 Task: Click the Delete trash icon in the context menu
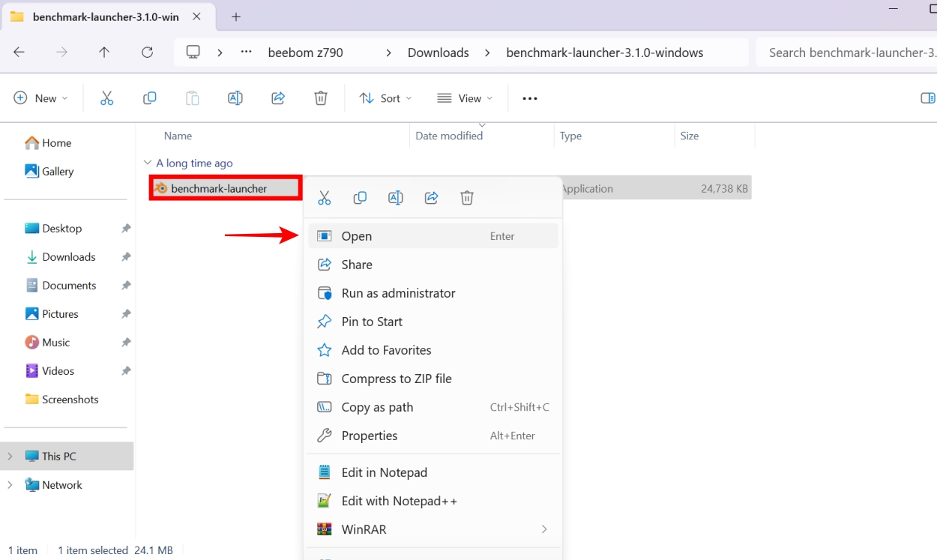[467, 198]
